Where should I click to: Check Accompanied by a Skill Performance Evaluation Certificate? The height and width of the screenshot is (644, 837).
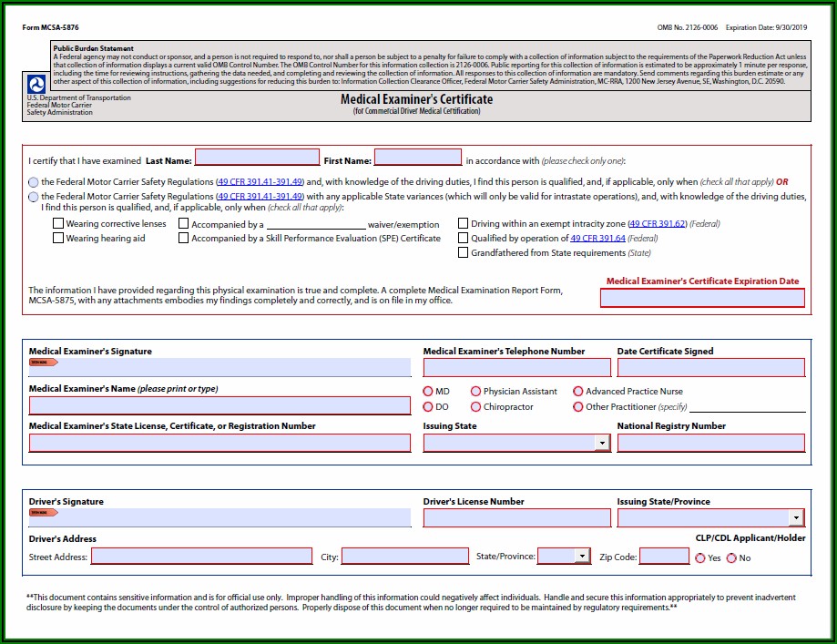click(x=184, y=238)
